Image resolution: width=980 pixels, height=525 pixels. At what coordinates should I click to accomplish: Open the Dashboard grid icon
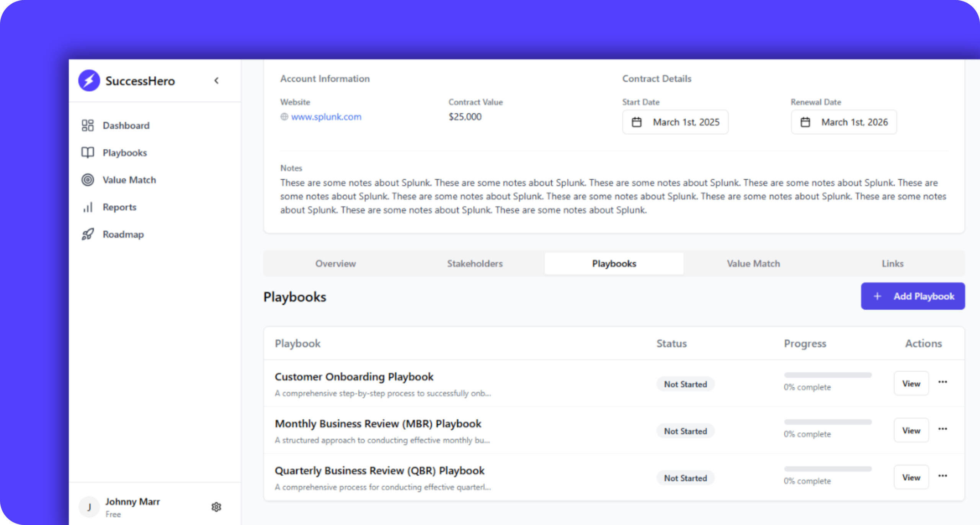click(x=88, y=125)
